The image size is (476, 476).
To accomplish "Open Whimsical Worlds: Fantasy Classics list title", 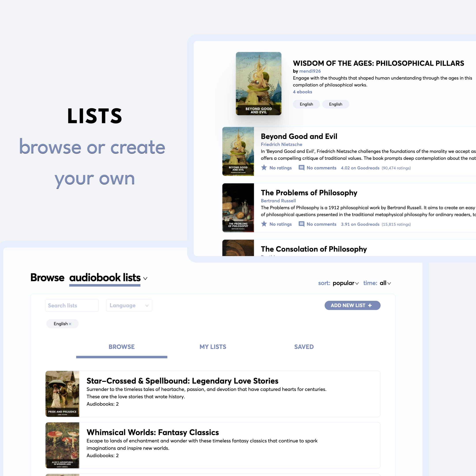I will pos(152,432).
